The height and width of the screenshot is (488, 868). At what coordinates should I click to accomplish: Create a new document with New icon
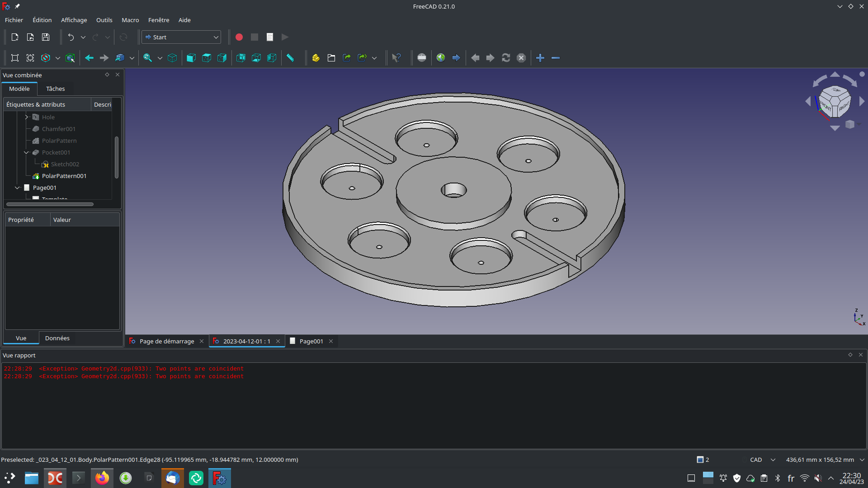[x=14, y=37]
